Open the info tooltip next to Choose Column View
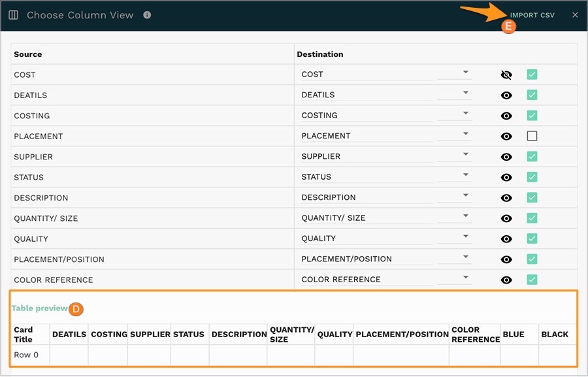Viewport: 588px width, 377px height. [x=147, y=15]
